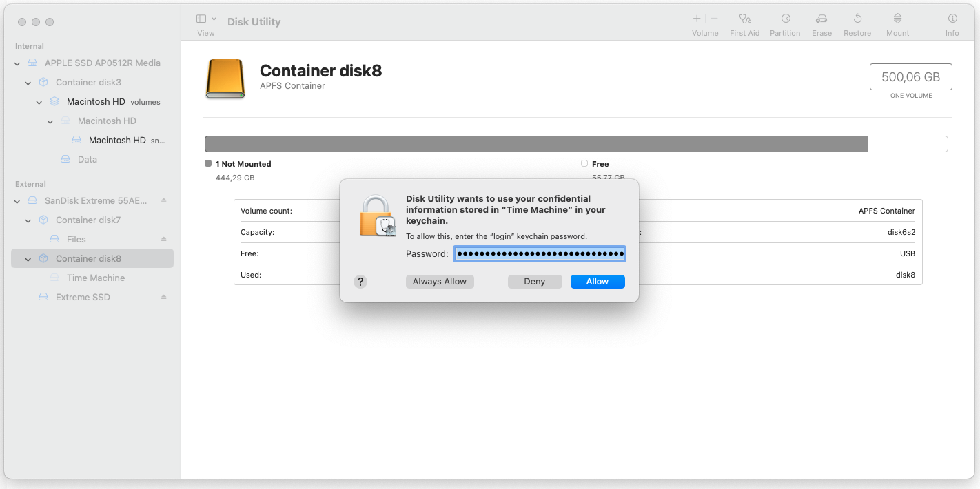The width and height of the screenshot is (980, 489).
Task: Click the 'APFS Container' table value
Action: (887, 211)
